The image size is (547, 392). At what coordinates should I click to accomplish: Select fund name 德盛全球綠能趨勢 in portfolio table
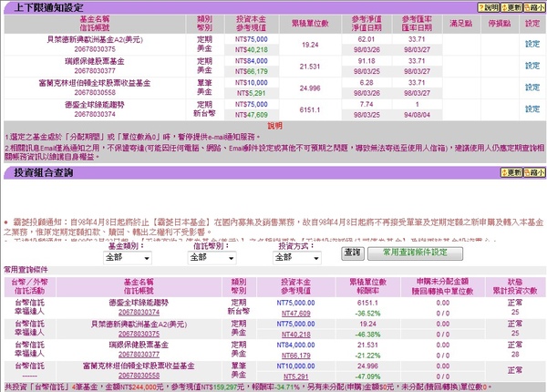[x=139, y=303]
